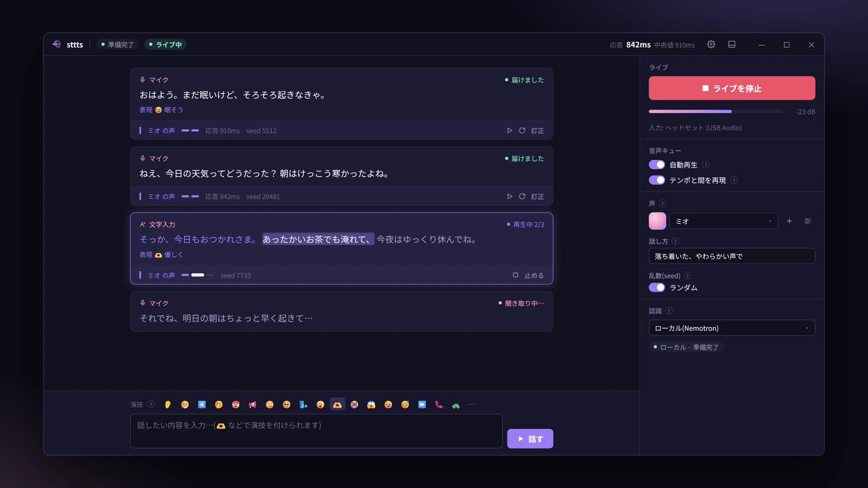Click the pink ミオ voice color swatch
Screen dimensions: 868x488
[657, 221]
